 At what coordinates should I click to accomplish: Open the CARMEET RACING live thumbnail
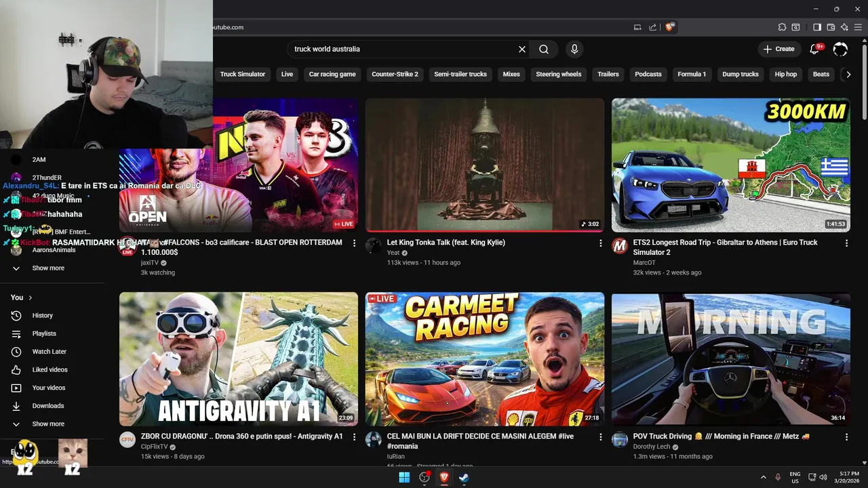485,359
